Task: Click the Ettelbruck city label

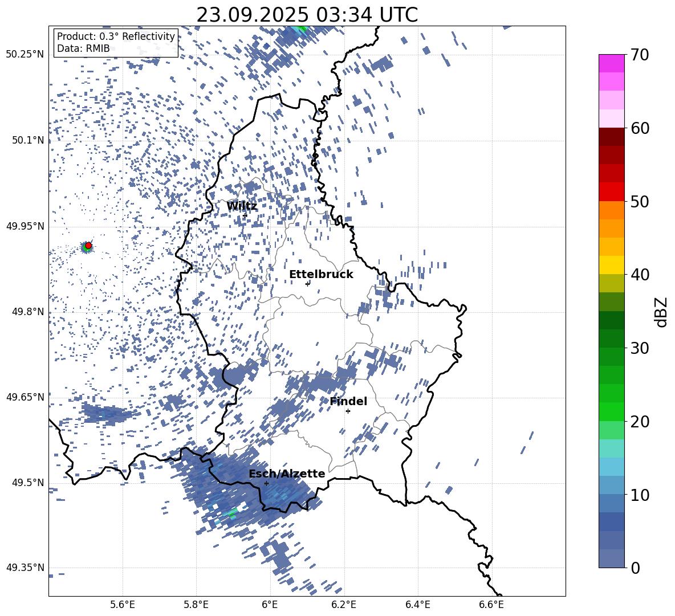Action: coord(321,275)
